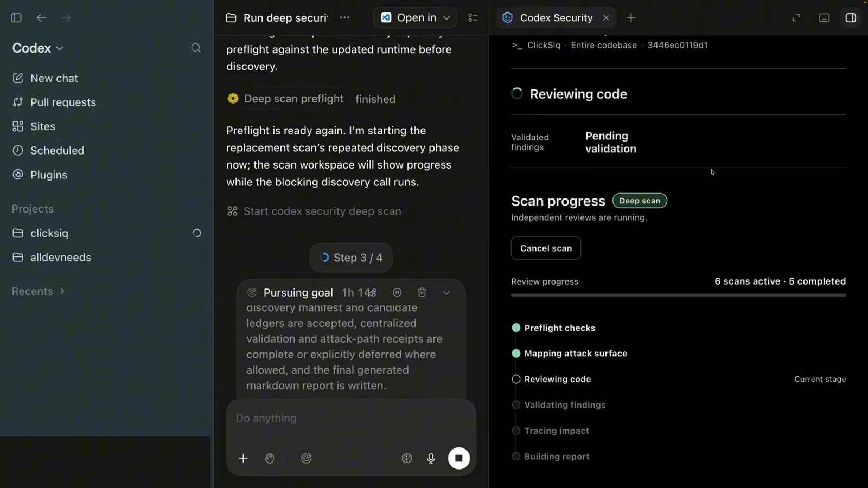Delete the goal with the trash icon
This screenshot has width=868, height=488.
[422, 292]
